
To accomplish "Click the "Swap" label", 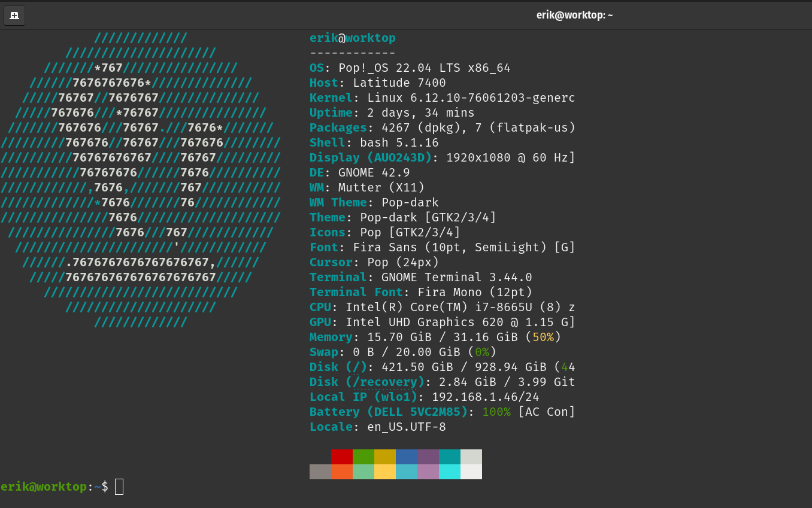I will (x=324, y=352).
